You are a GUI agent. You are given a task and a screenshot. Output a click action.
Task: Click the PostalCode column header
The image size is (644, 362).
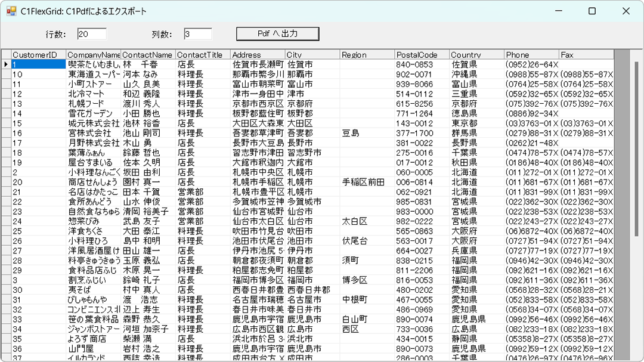[x=422, y=55]
